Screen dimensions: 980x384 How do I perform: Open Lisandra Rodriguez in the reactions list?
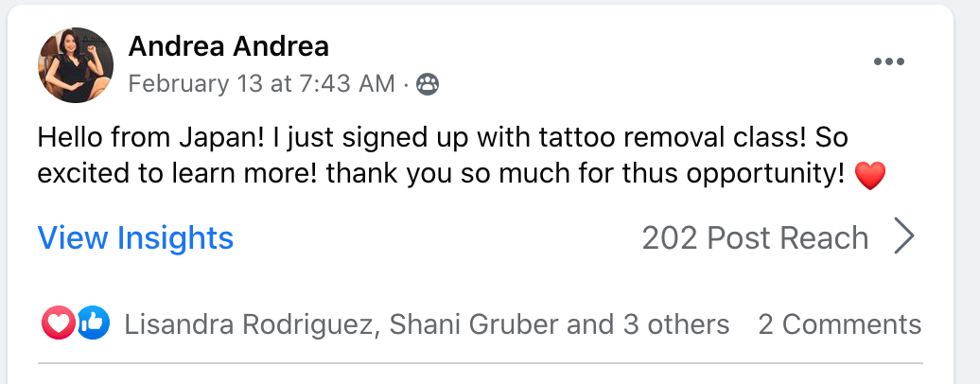[x=252, y=324]
